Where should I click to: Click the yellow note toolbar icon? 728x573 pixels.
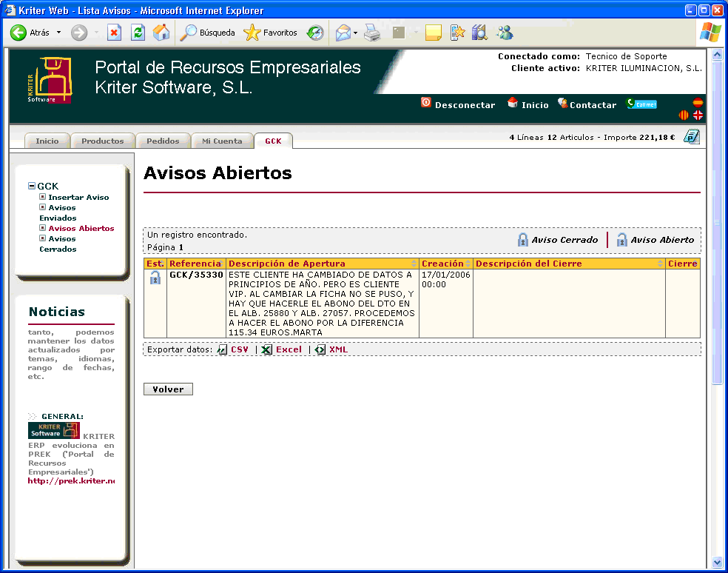coord(434,33)
